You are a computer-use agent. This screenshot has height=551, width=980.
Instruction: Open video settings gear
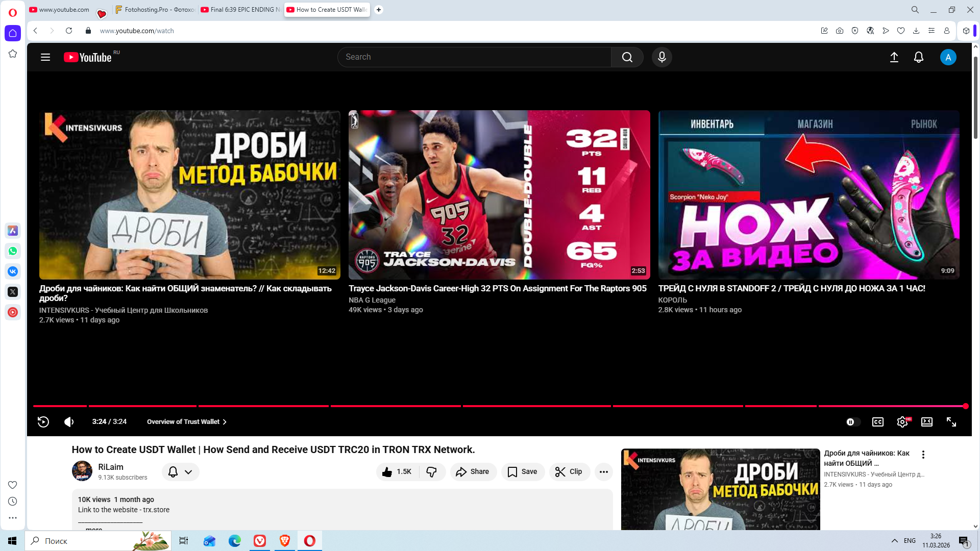[x=902, y=422]
